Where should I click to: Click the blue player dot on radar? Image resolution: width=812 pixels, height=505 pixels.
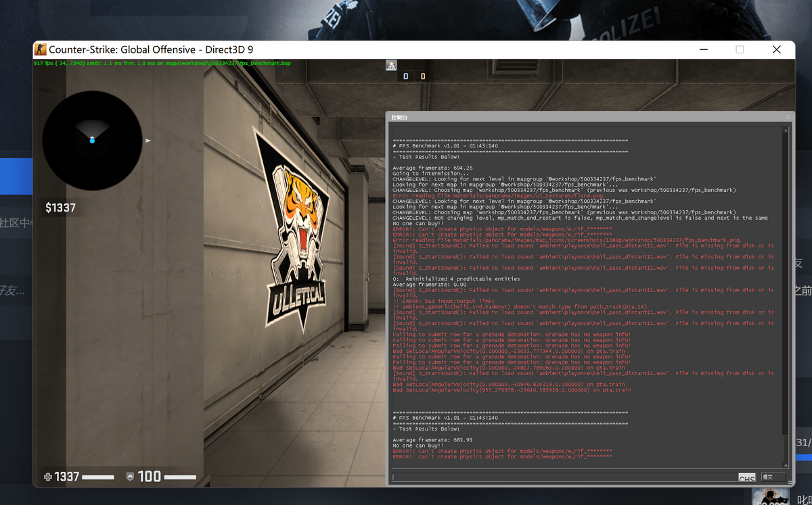click(x=92, y=140)
